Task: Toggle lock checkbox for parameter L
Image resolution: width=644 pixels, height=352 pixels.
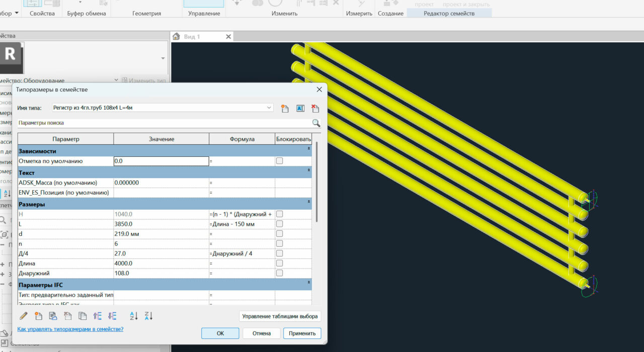Action: [280, 224]
